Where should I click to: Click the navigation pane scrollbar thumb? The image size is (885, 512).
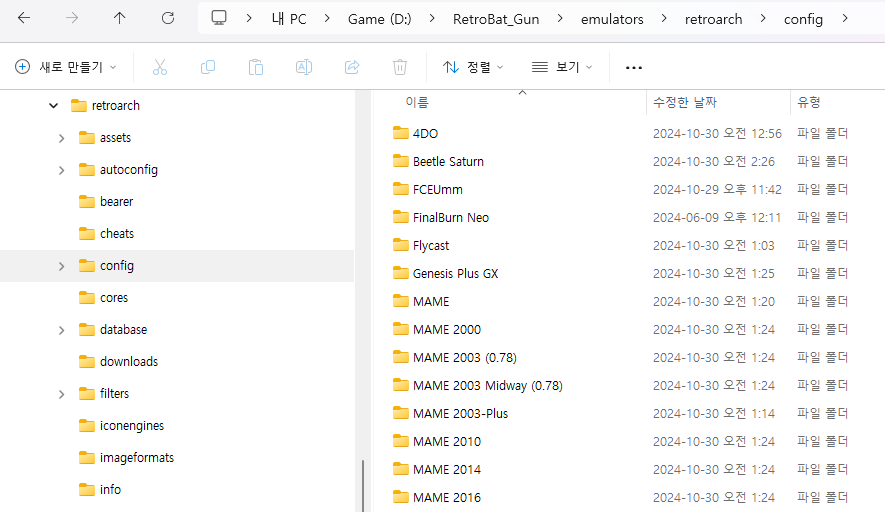(363, 485)
